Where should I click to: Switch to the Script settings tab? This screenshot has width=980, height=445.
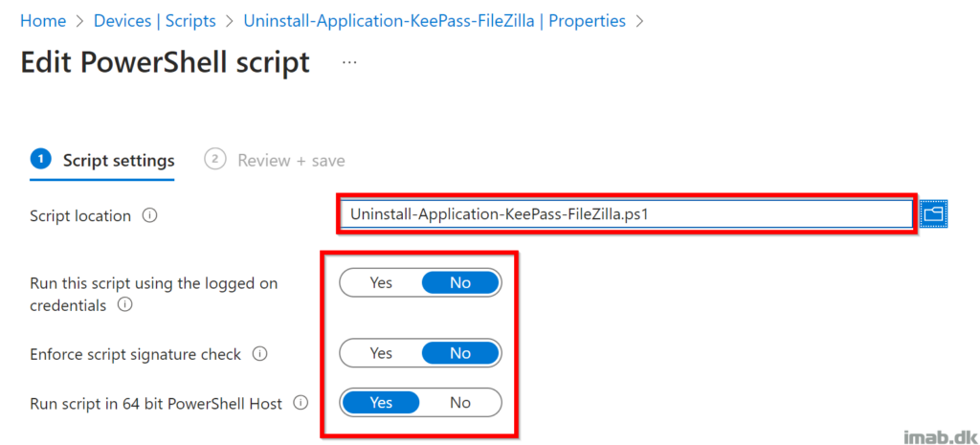[x=118, y=161]
